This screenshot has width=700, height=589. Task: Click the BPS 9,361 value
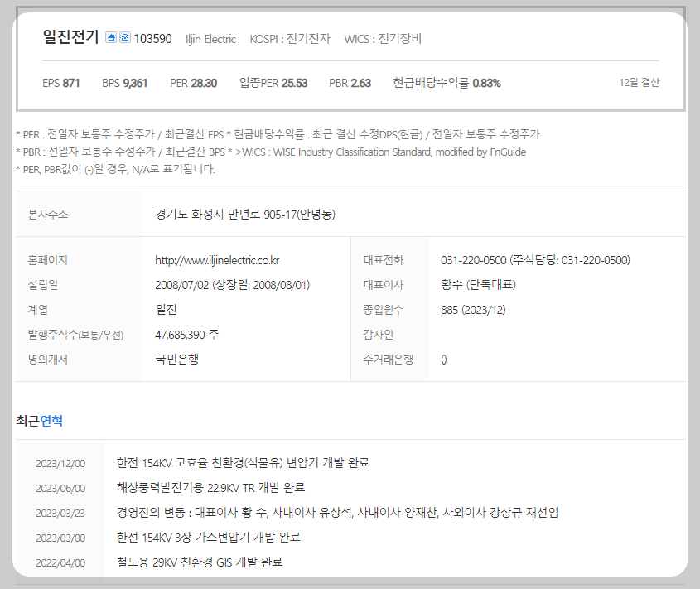click(124, 83)
